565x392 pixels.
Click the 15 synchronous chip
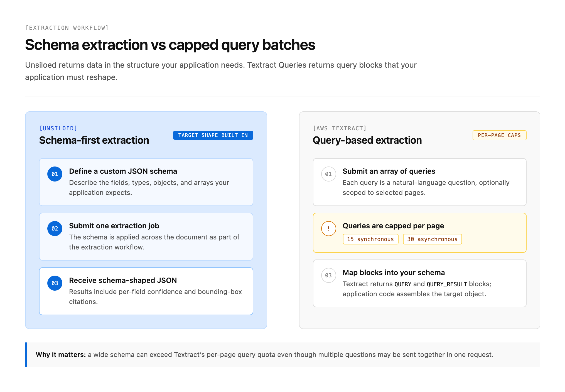[x=370, y=239]
